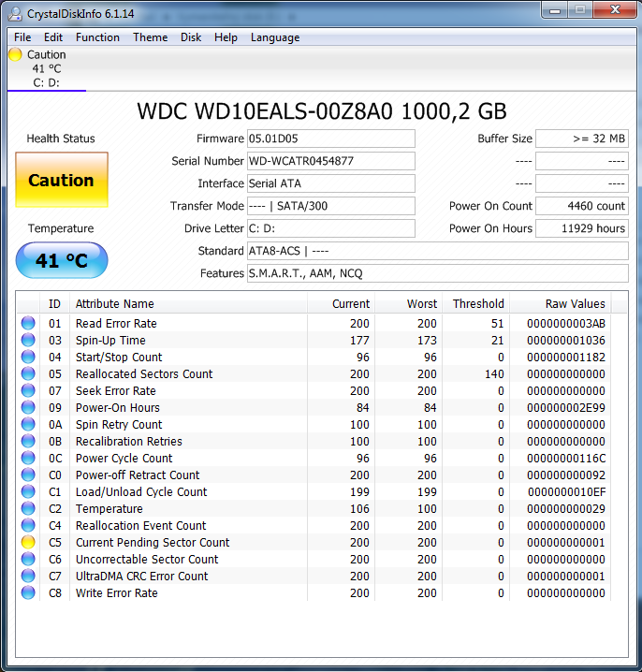Click the 41 °C temperature button
Screen dimensions: 642x672
[x=62, y=260]
